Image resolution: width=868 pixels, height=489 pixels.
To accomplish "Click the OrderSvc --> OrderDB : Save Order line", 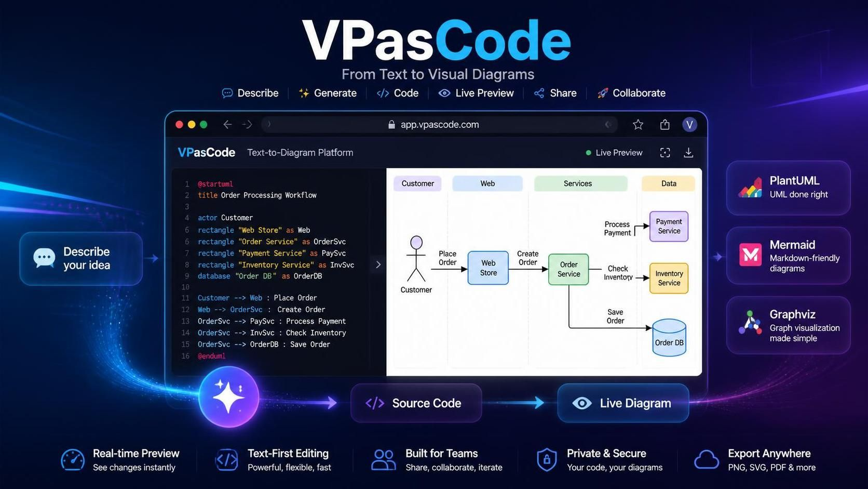I will click(x=264, y=345).
